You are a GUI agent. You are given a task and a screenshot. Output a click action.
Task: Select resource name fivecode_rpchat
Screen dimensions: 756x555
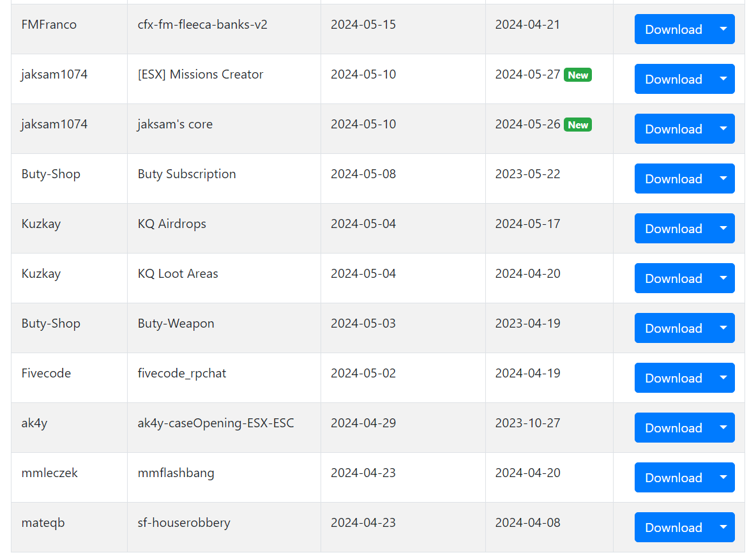[x=182, y=373]
